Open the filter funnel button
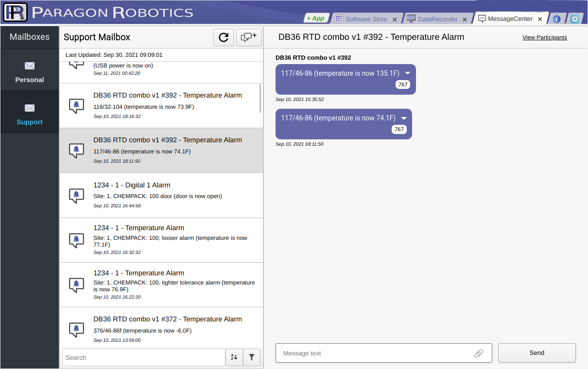The image size is (588, 369). 252,357
